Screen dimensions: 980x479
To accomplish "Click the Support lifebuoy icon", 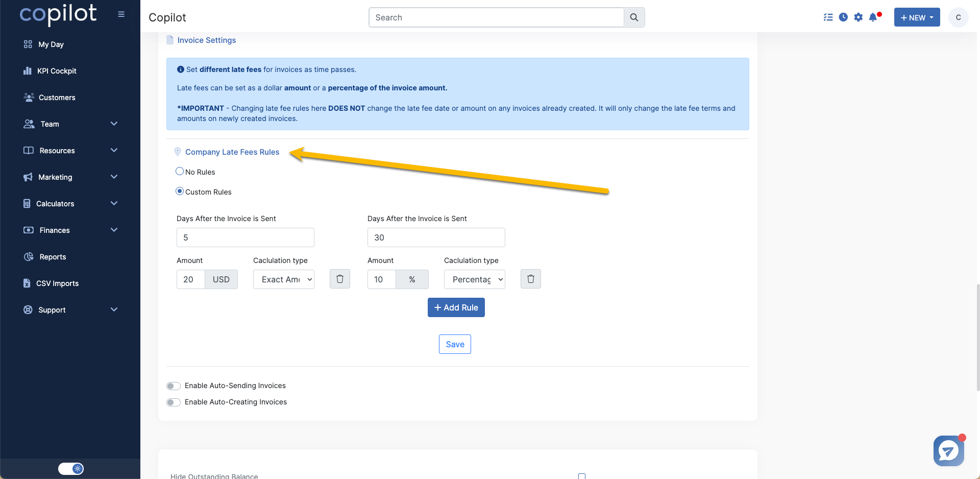I will pos(28,309).
